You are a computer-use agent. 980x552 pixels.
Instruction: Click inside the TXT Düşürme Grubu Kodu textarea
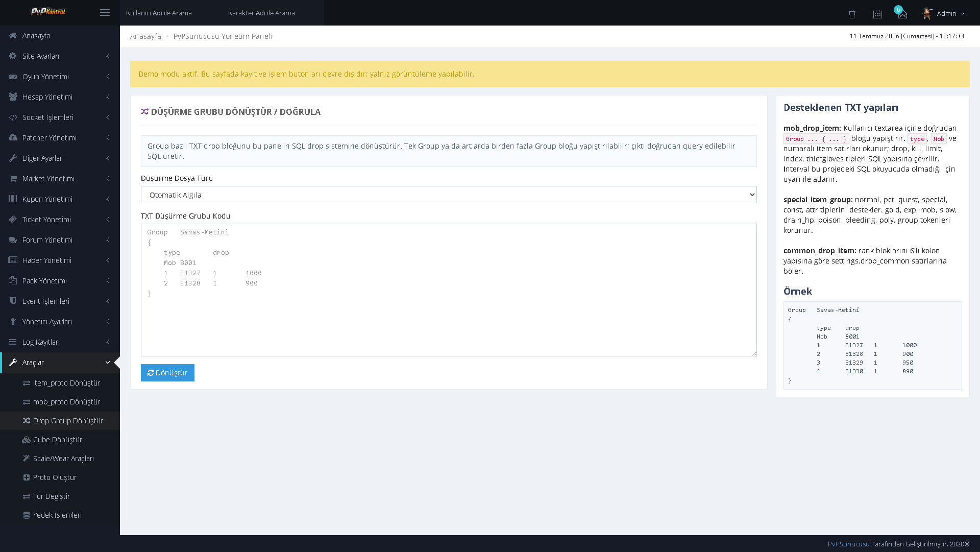click(x=449, y=290)
